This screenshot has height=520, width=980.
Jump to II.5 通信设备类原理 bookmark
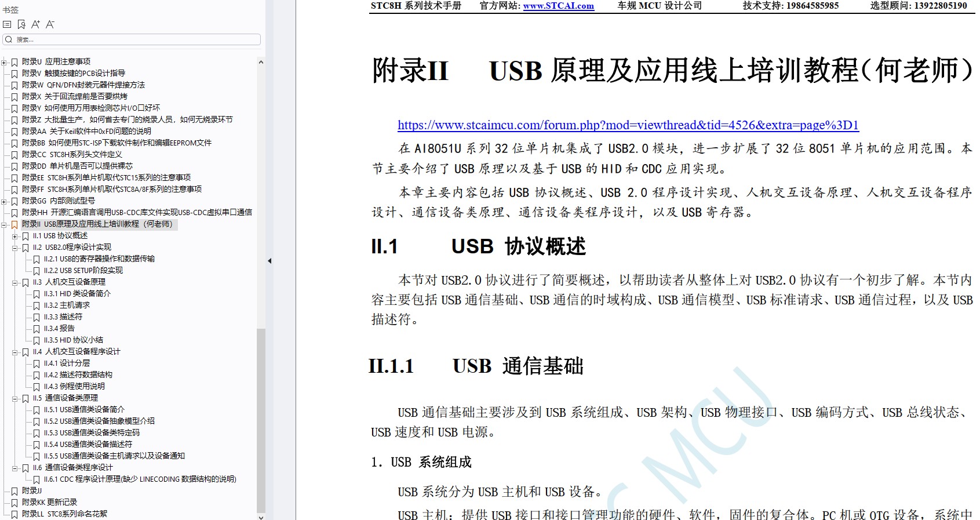tap(65, 398)
